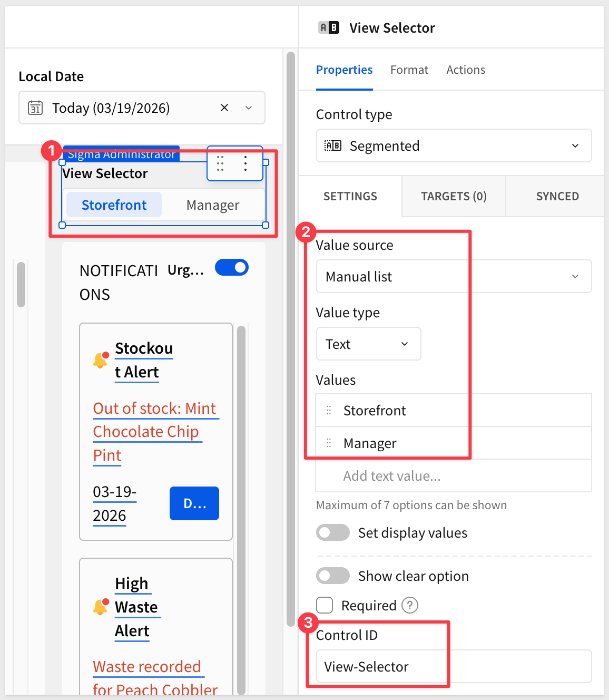This screenshot has width=609, height=700.
Task: Click the Stockout Alert bell icon
Action: pyautogui.click(x=100, y=360)
